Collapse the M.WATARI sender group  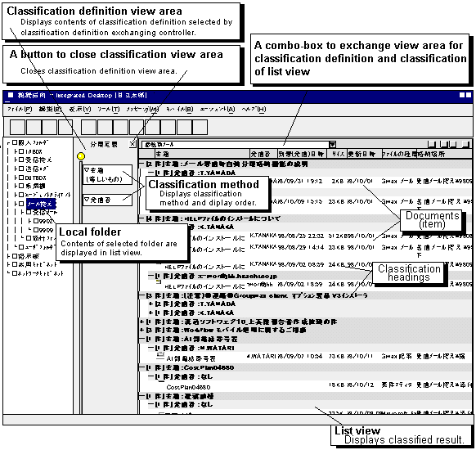[x=150, y=349]
